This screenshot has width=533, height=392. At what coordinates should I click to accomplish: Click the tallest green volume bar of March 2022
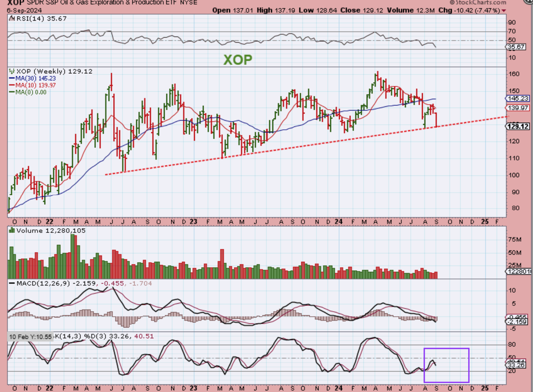73,256
